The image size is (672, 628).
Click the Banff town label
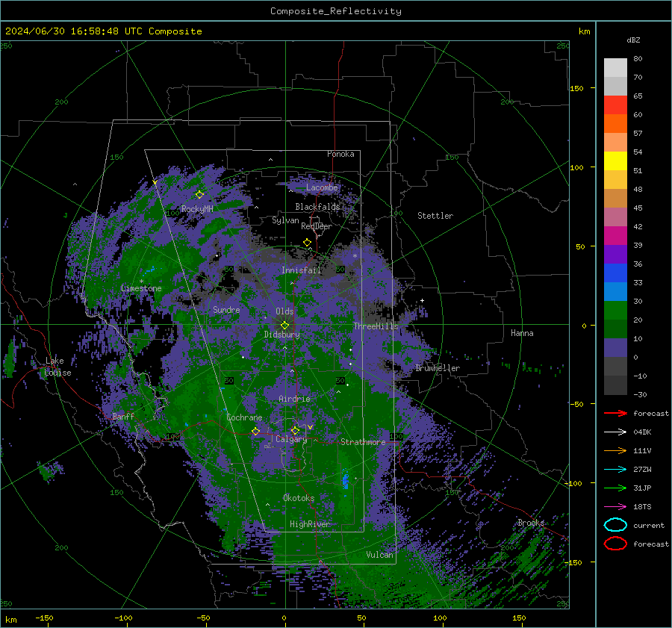(123, 416)
